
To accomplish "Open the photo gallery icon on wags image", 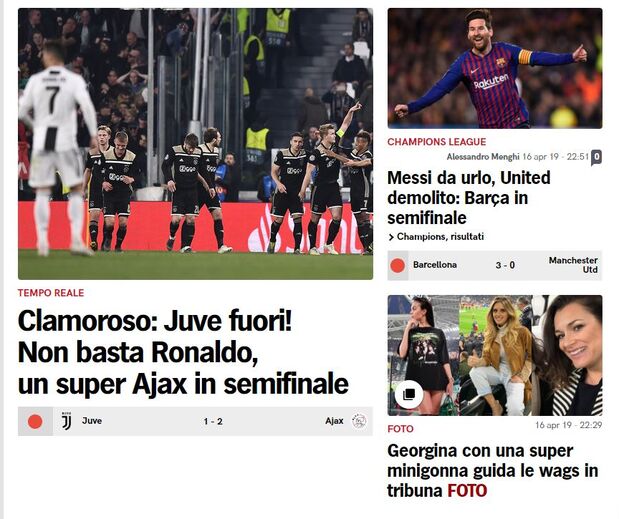I will [x=409, y=394].
